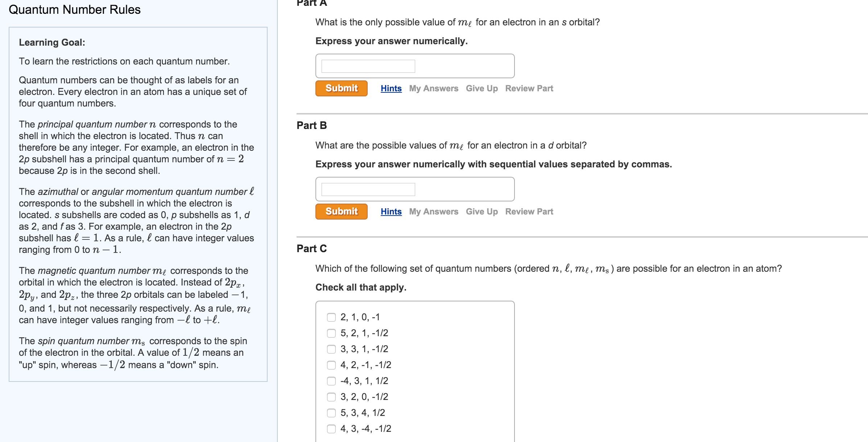
Task: Check the checkbox for "5, 2, 1, -1/2"
Action: (331, 333)
